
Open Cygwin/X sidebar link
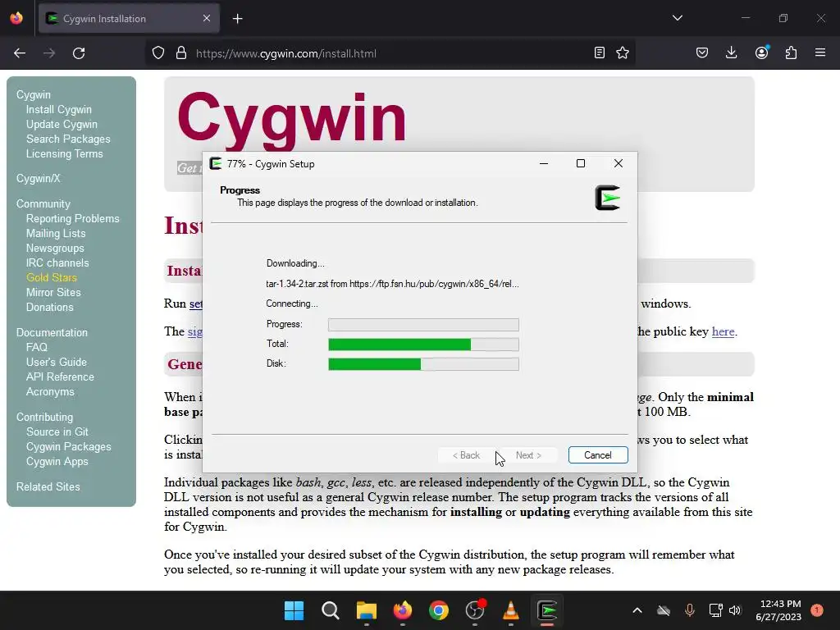pyautogui.click(x=38, y=178)
